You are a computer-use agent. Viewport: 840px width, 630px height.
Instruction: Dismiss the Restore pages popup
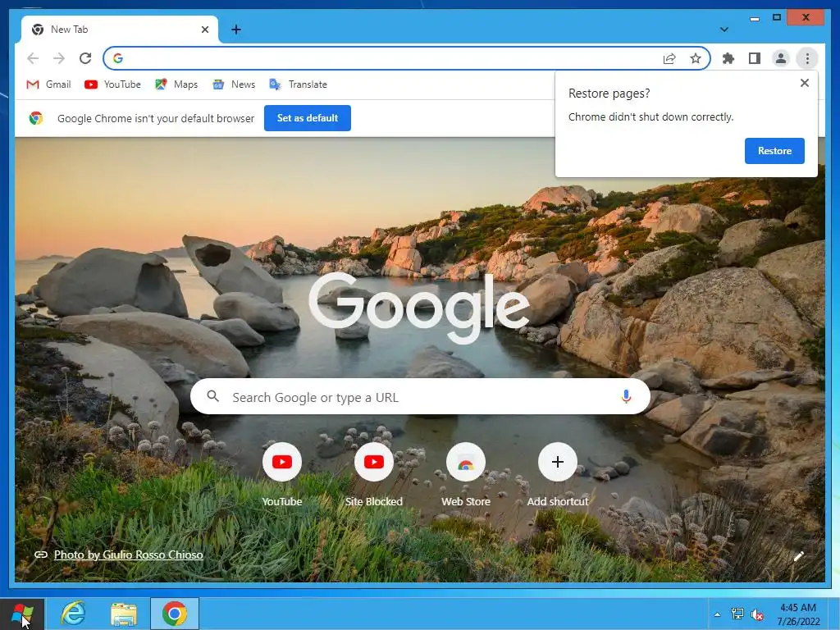pos(804,83)
